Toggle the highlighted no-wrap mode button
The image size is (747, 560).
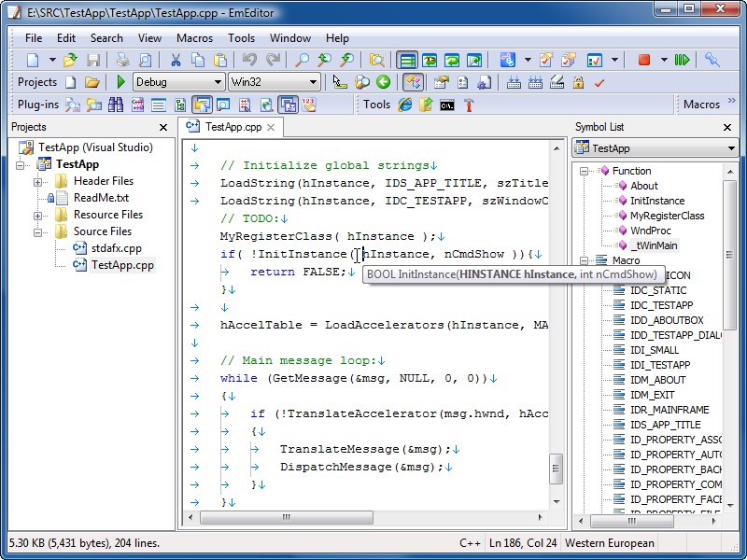(x=406, y=60)
